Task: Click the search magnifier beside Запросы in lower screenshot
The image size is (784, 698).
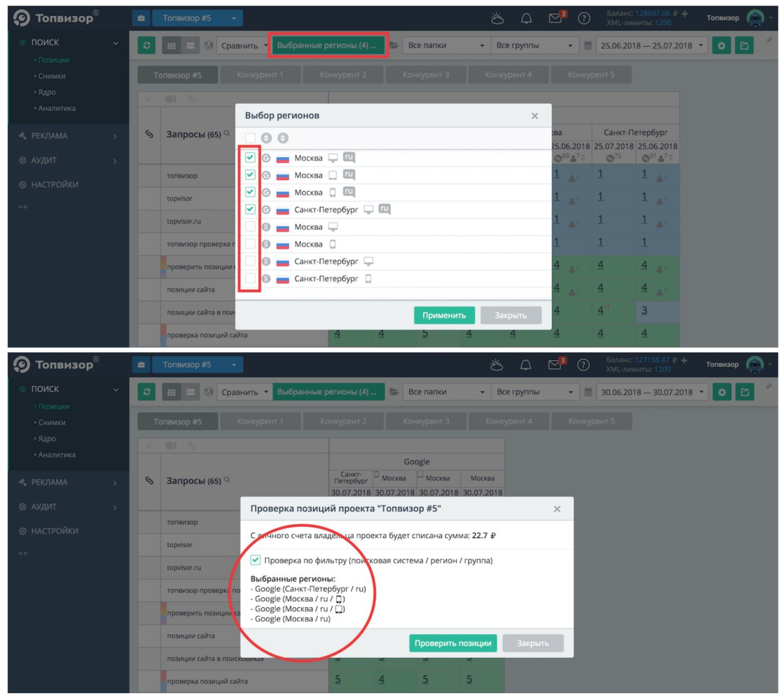Action: click(227, 479)
